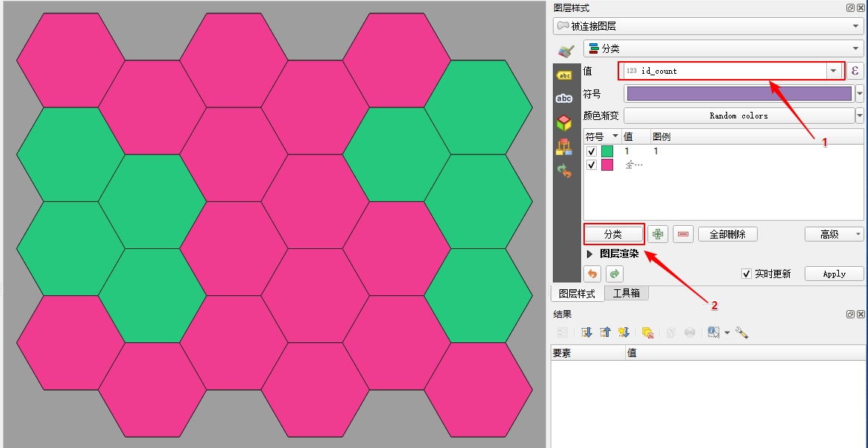Open the 被连接图层 layer dropdown
The height and width of the screenshot is (448, 868).
[708, 26]
